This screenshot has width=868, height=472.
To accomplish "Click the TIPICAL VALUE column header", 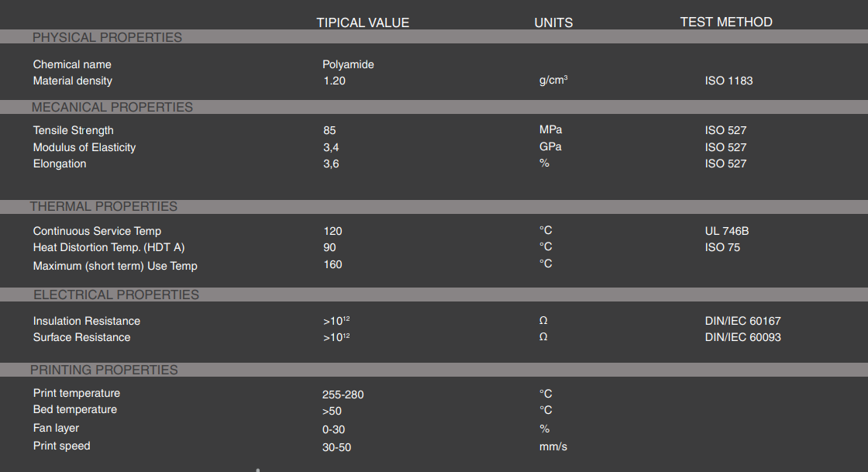I will [x=363, y=22].
